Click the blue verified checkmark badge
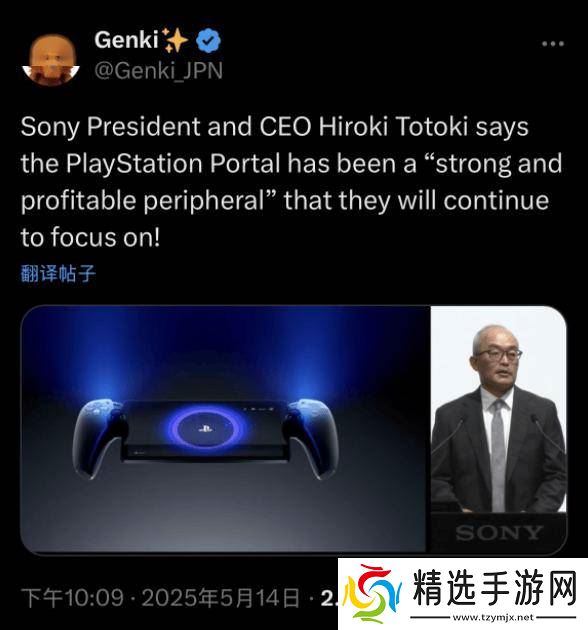This screenshot has height=630, width=588. click(x=208, y=41)
